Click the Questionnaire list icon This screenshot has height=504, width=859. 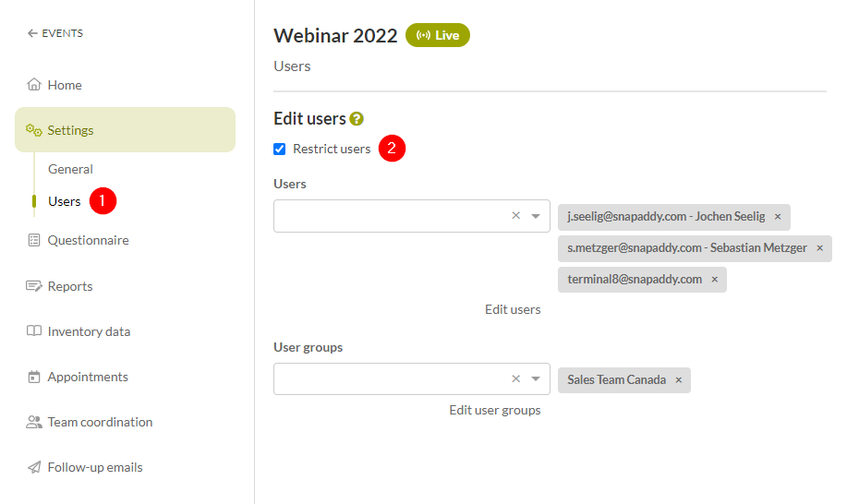(34, 240)
